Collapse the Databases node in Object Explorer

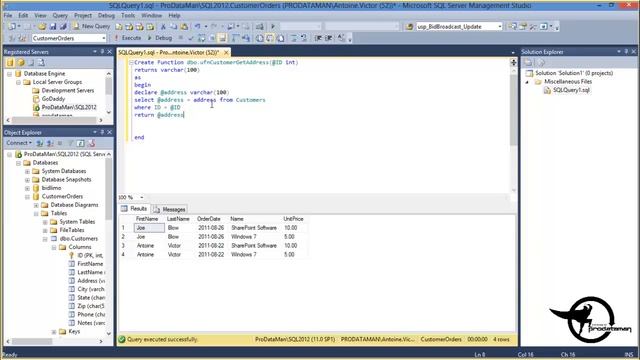[x=18, y=163]
